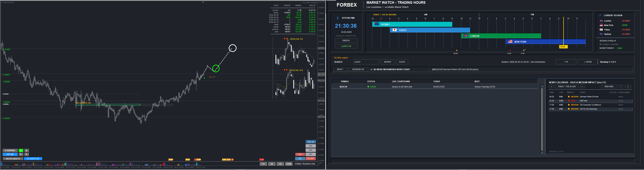
Task: Click the grey up-arrow button beside Z+ARROWS
Action: pos(26,150)
